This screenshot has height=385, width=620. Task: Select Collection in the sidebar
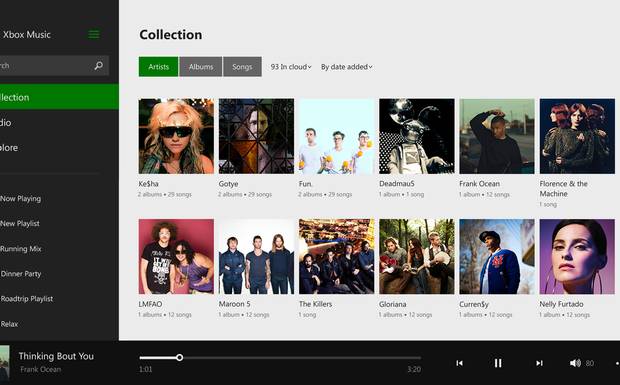coord(59,97)
